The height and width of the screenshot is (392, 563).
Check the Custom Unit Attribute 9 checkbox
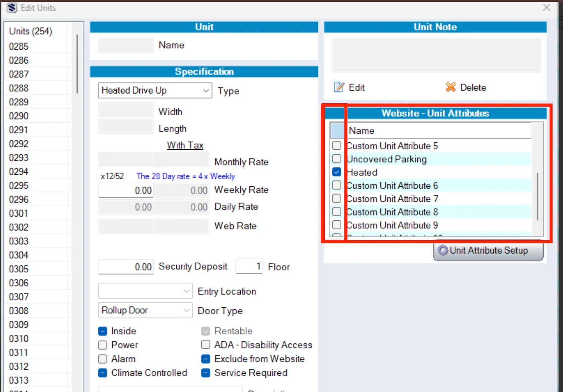coord(337,225)
